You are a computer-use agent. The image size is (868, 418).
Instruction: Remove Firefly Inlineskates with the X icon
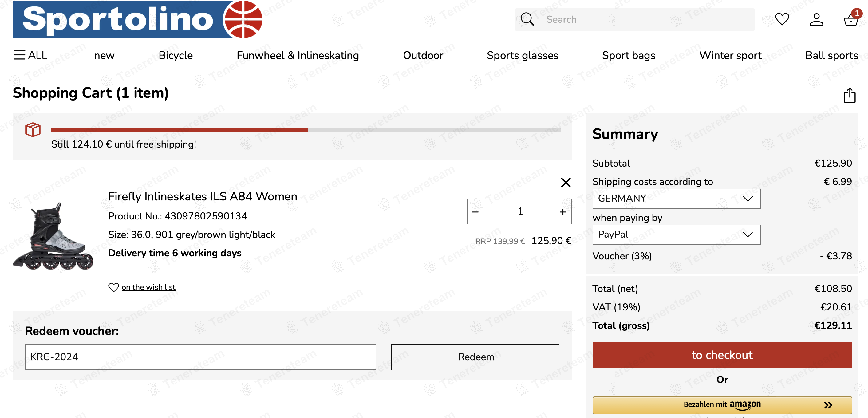[x=566, y=183]
